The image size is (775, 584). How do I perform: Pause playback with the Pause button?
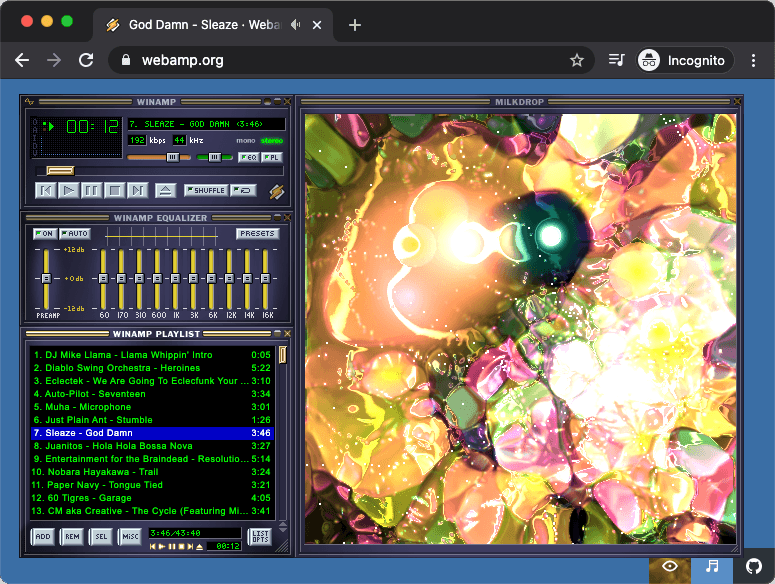[x=92, y=190]
